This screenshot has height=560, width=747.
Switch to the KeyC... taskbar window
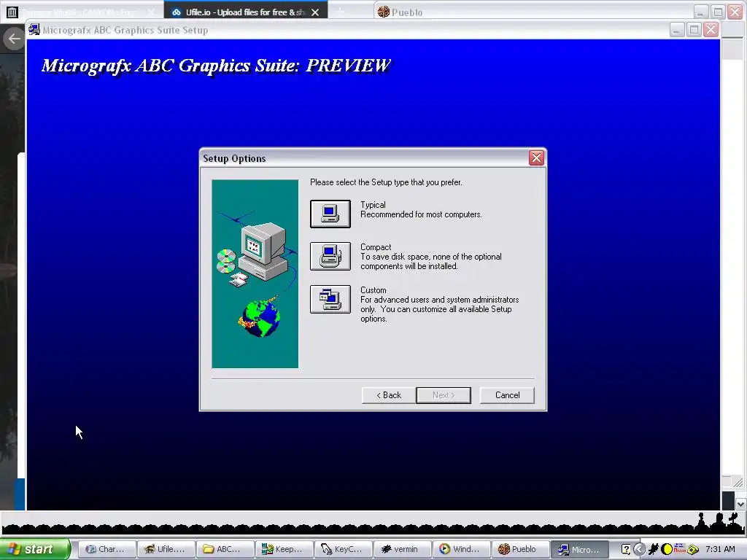[x=343, y=549]
